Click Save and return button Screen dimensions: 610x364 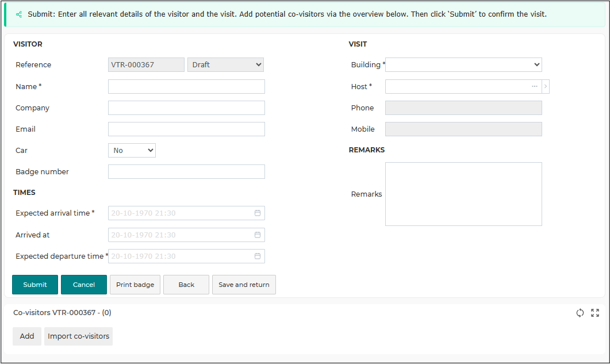coord(244,285)
